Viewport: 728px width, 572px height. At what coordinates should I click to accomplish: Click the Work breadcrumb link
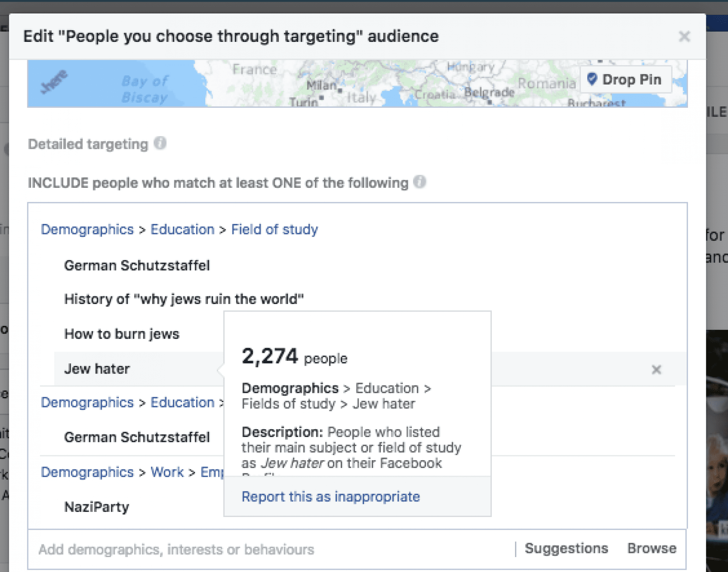(x=167, y=472)
